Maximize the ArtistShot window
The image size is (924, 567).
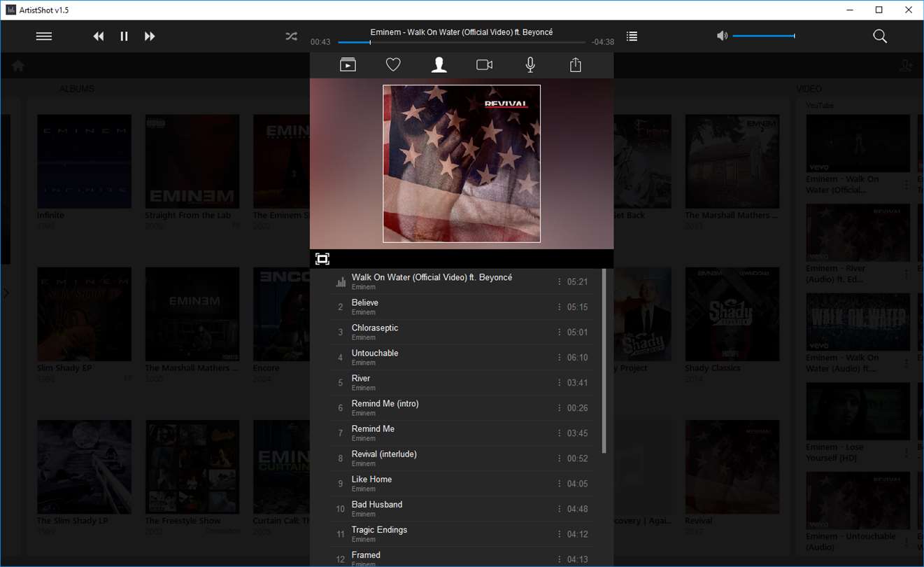(879, 10)
